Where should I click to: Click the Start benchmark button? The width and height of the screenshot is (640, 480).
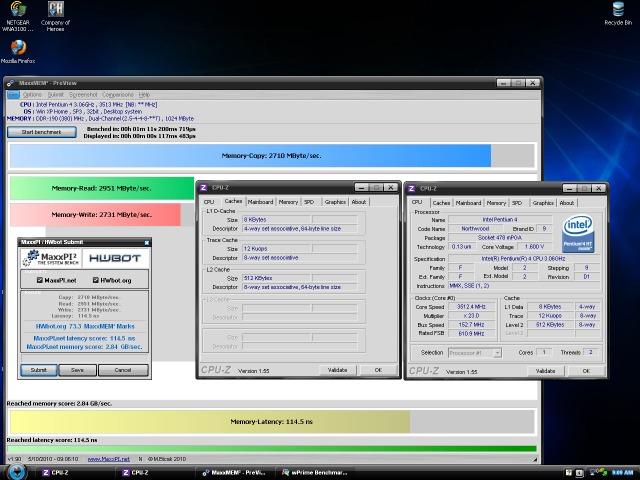click(42, 132)
